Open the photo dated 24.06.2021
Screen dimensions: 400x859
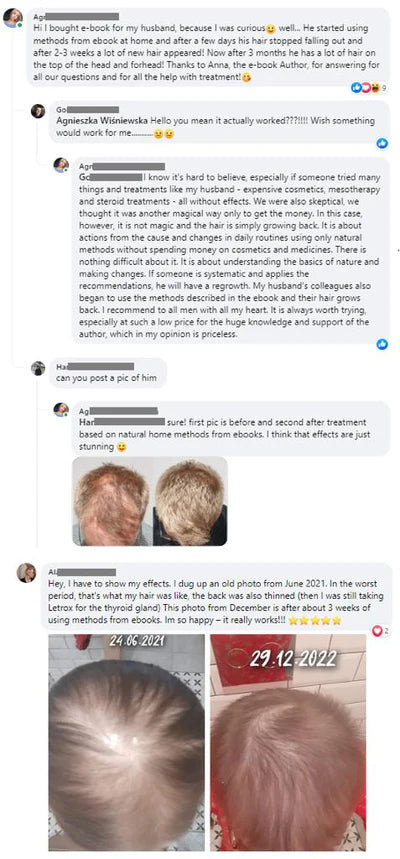(127, 743)
